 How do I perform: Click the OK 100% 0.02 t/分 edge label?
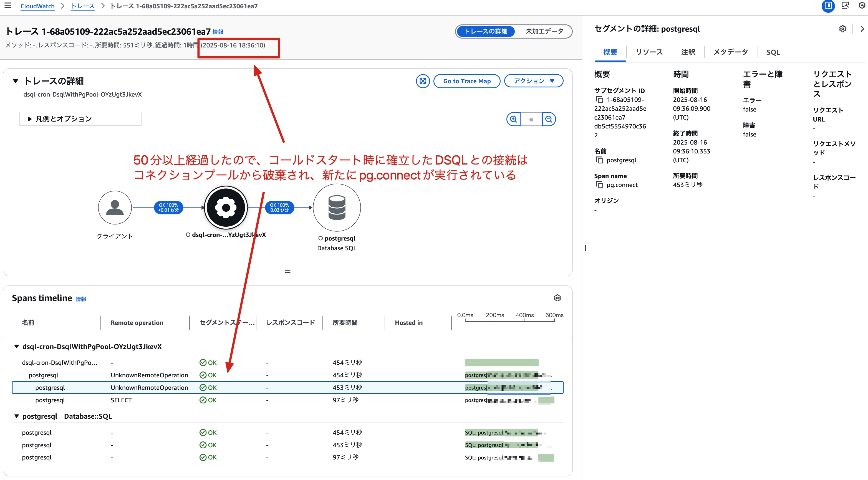coord(279,208)
